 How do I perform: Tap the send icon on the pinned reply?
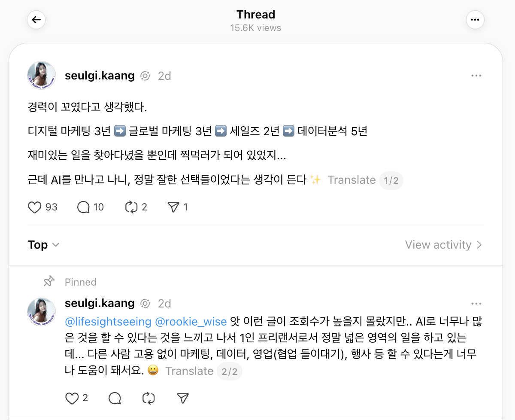[182, 398]
